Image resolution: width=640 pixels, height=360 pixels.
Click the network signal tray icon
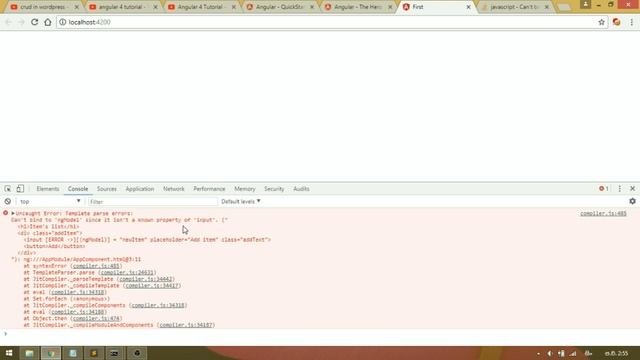pos(573,353)
